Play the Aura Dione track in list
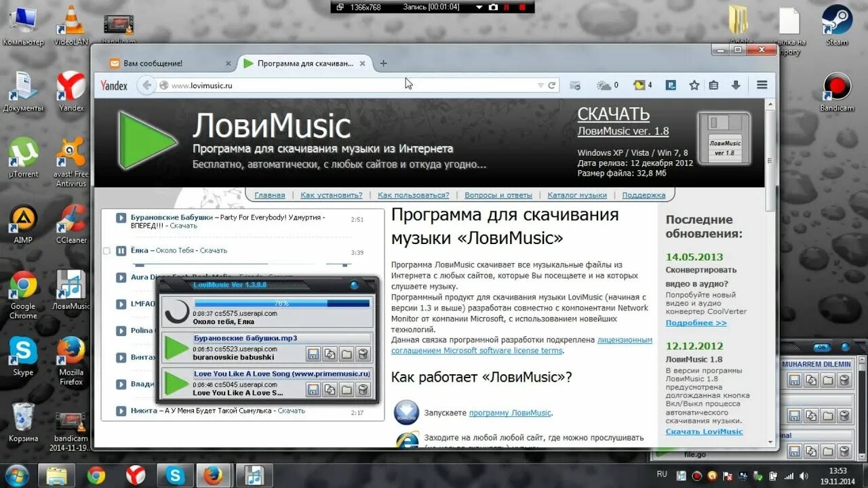 [121, 277]
